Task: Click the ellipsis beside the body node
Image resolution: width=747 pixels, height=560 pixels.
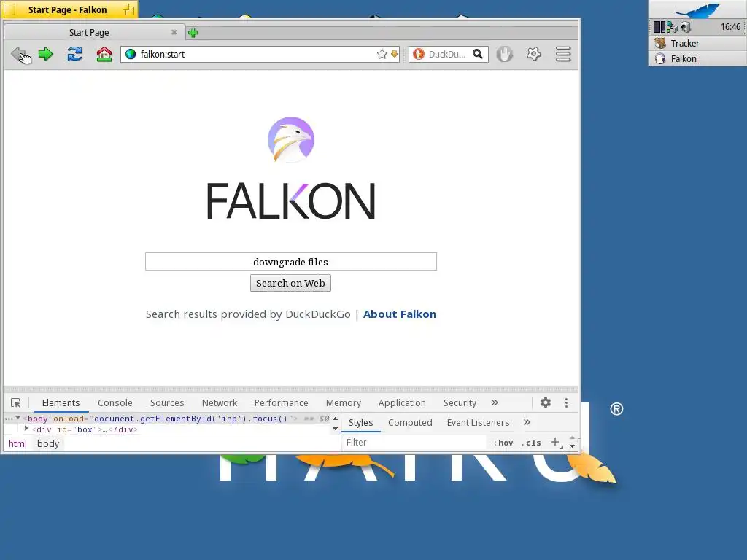Action: 9,419
